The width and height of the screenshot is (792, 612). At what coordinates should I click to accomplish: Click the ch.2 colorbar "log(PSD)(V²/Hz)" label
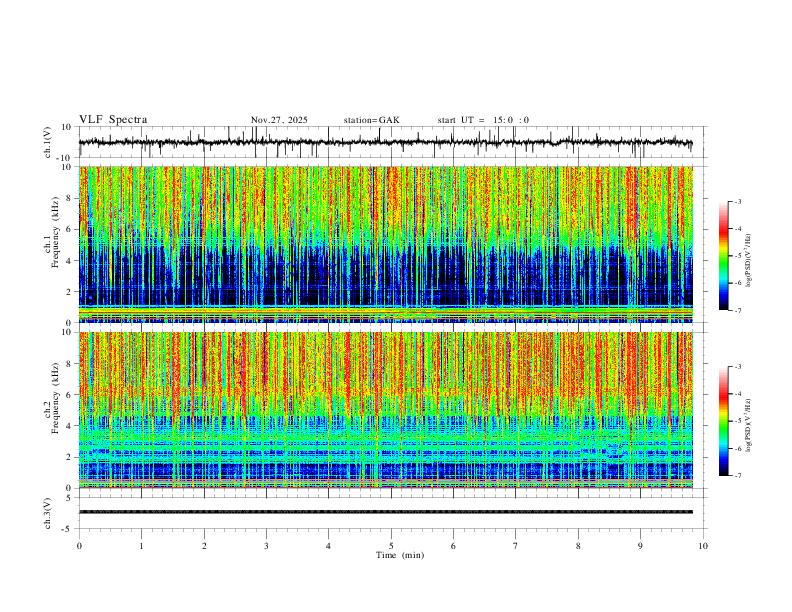pos(748,426)
